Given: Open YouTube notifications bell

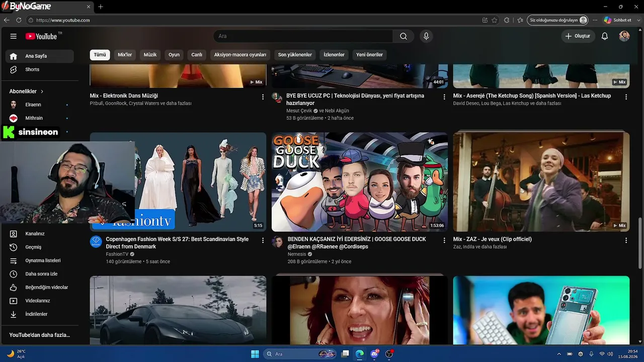Looking at the screenshot, I should (x=605, y=36).
